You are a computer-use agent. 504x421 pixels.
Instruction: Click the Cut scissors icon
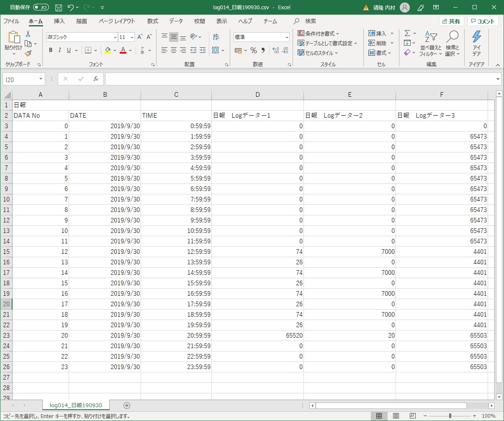click(28, 34)
